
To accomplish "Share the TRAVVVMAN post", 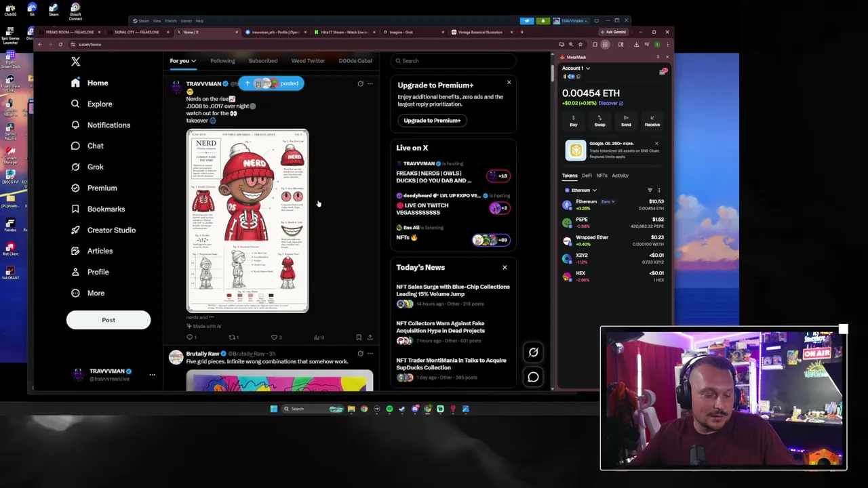I will (370, 337).
